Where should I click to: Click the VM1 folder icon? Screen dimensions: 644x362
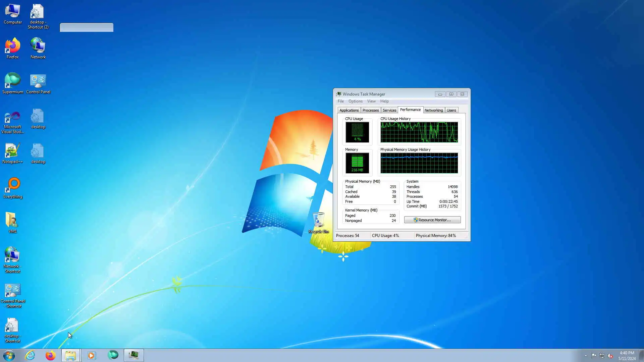[12, 221]
